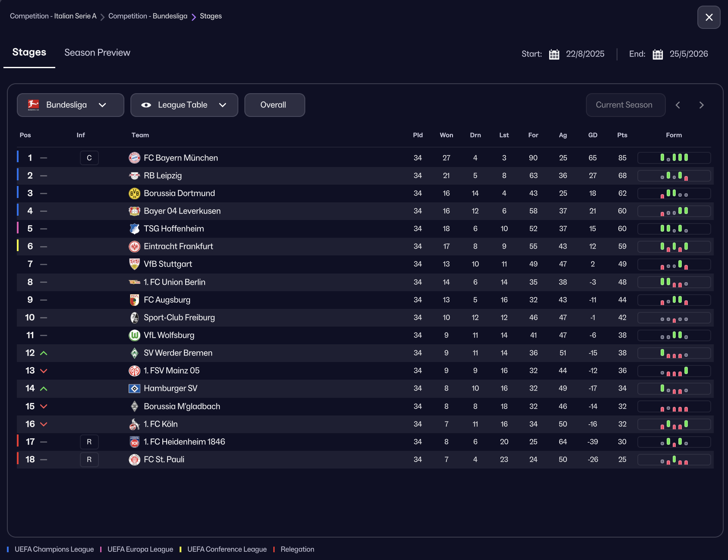Switch to the Season Preview tab

tap(97, 53)
